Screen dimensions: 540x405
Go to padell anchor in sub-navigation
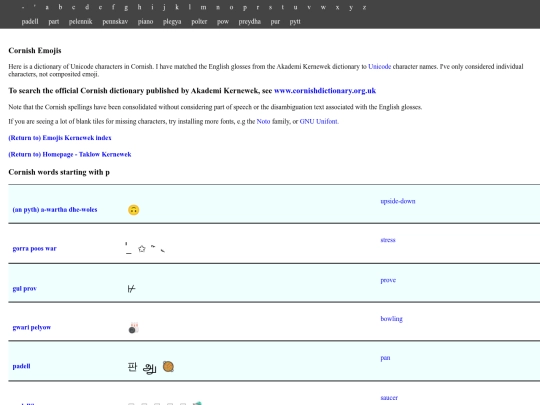(30, 21)
